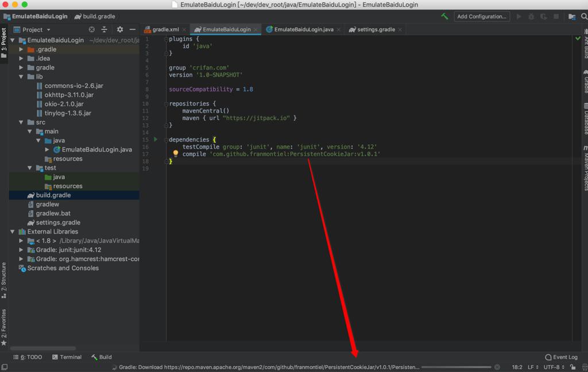Click the green Build project hammer icon
Screen dimensions: 588x372
click(444, 16)
